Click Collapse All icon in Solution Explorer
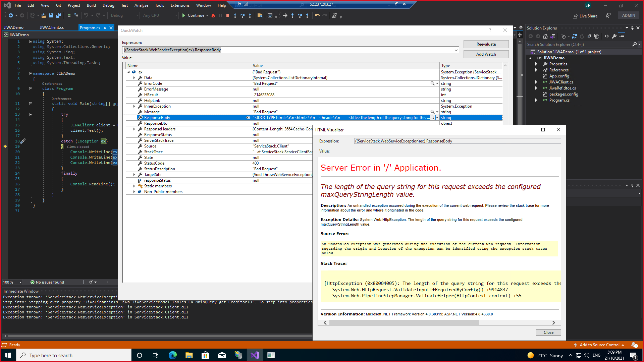The image size is (644, 362). (x=589, y=36)
